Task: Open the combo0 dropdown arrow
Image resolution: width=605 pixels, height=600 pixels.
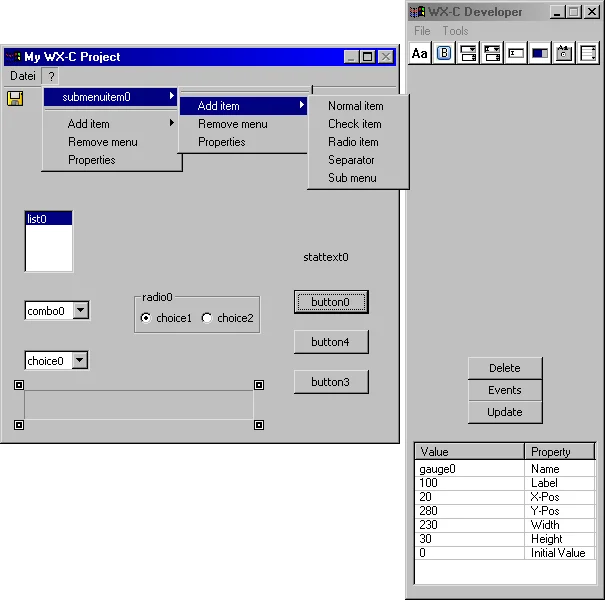Action: click(x=81, y=311)
